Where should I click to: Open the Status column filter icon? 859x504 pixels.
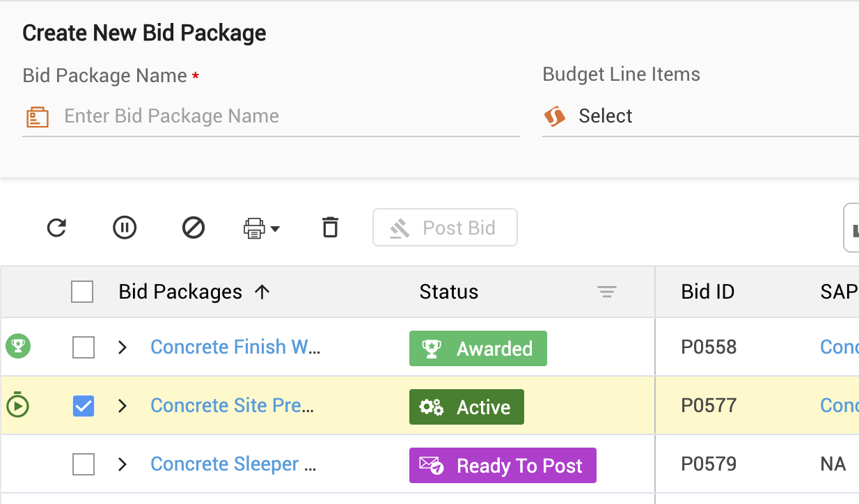click(x=607, y=292)
